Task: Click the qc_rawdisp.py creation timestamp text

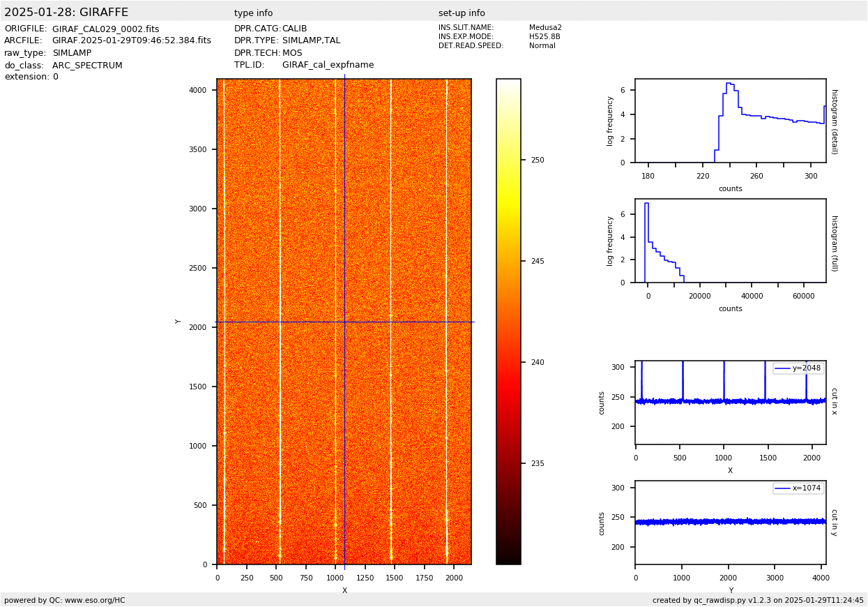Action: click(758, 600)
